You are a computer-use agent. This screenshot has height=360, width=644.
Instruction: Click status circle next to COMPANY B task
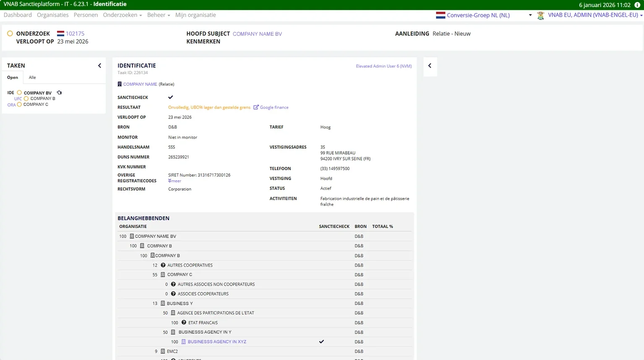click(x=26, y=99)
